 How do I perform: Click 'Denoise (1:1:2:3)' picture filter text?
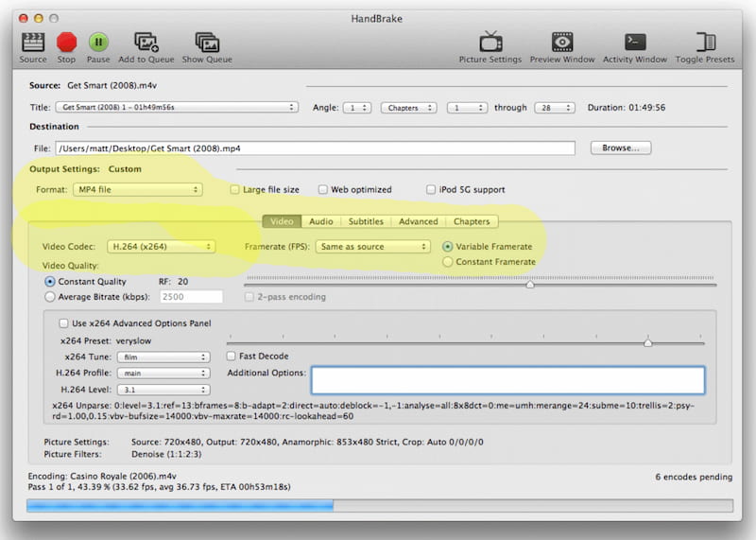point(166,454)
